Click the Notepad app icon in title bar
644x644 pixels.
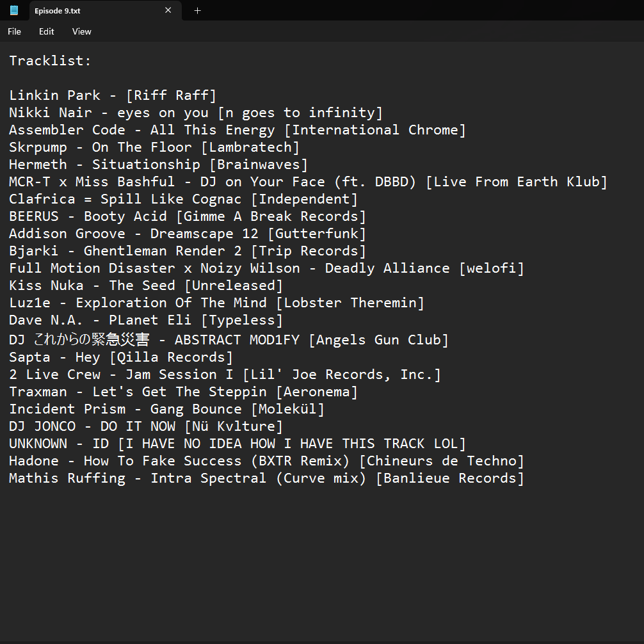14,10
